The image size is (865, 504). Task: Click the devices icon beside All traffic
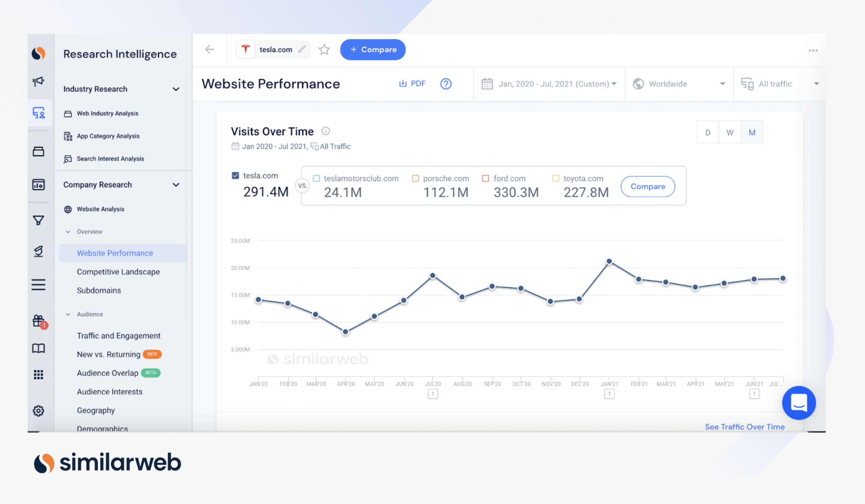point(747,84)
